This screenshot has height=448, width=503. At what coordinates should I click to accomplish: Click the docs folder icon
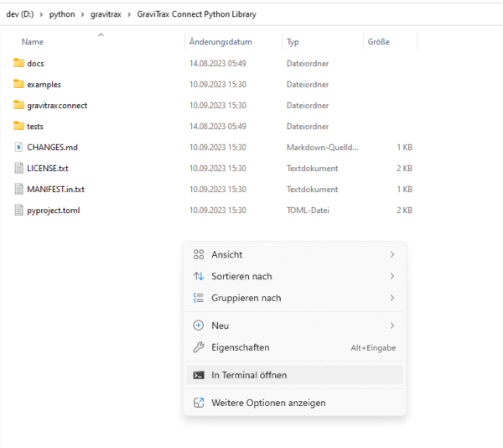point(19,63)
